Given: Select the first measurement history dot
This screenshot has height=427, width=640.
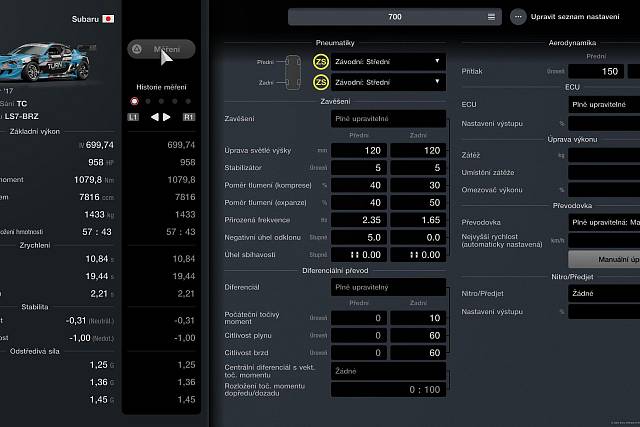Looking at the screenshot, I should pos(134,101).
